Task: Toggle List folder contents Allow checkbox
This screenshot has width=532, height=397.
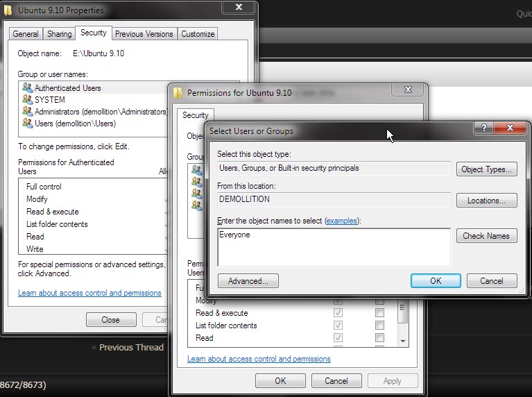Action: pyautogui.click(x=338, y=325)
